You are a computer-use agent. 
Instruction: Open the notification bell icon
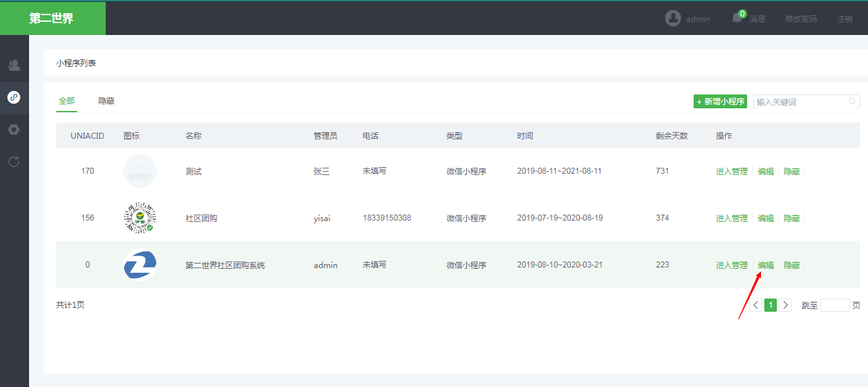pos(737,18)
